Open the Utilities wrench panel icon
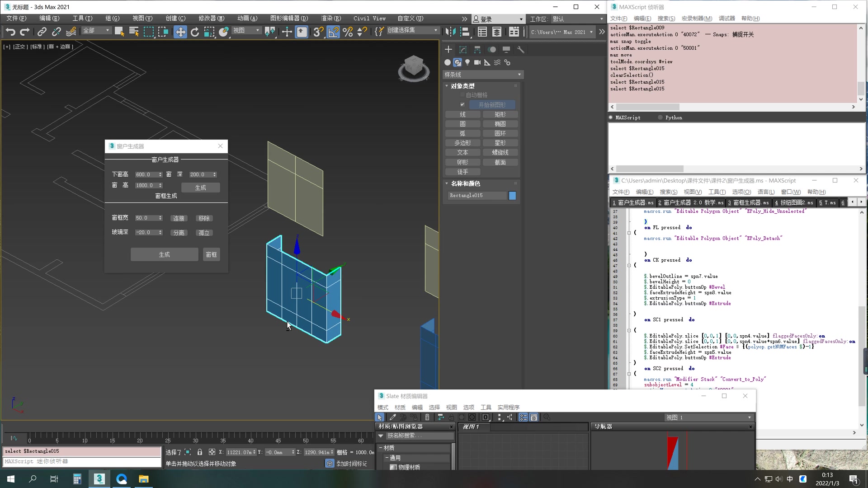Image resolution: width=868 pixels, height=488 pixels. pyautogui.click(x=521, y=50)
